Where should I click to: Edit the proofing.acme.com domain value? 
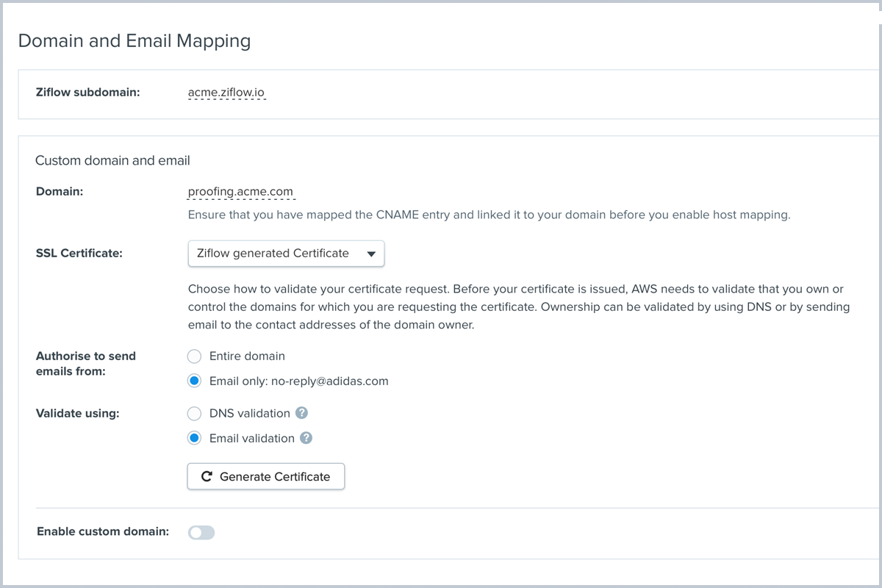point(240,191)
